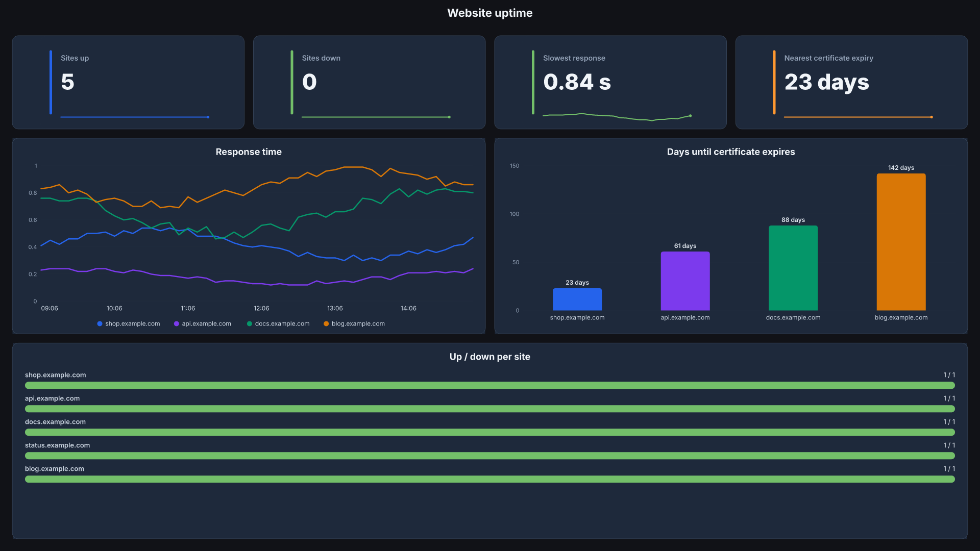Click the Slowest response sparkline
This screenshot has height=551, width=980.
click(617, 117)
